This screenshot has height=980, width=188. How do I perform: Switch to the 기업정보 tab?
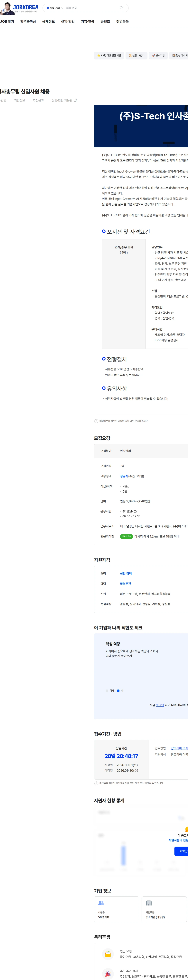19,100
